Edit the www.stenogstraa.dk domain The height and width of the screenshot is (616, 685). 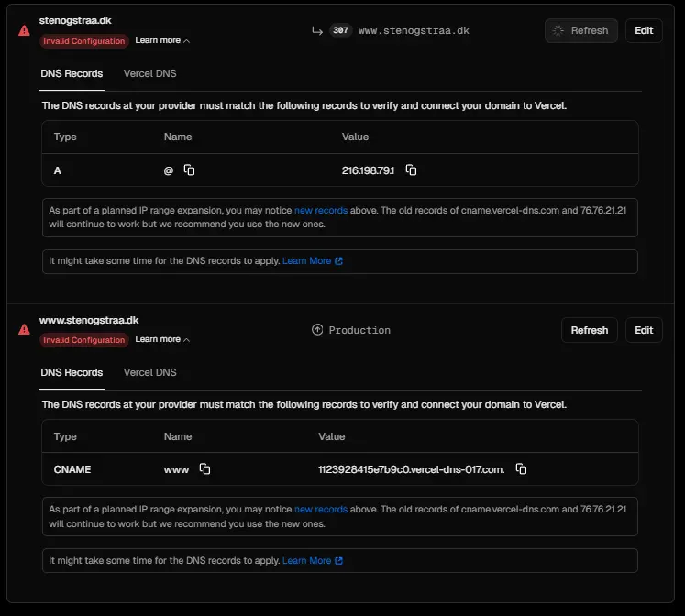(644, 330)
